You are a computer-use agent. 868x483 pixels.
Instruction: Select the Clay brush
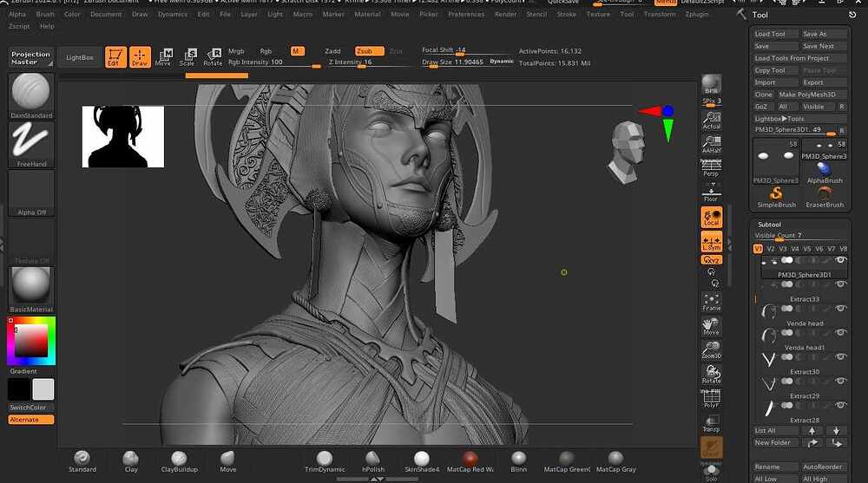point(131,461)
